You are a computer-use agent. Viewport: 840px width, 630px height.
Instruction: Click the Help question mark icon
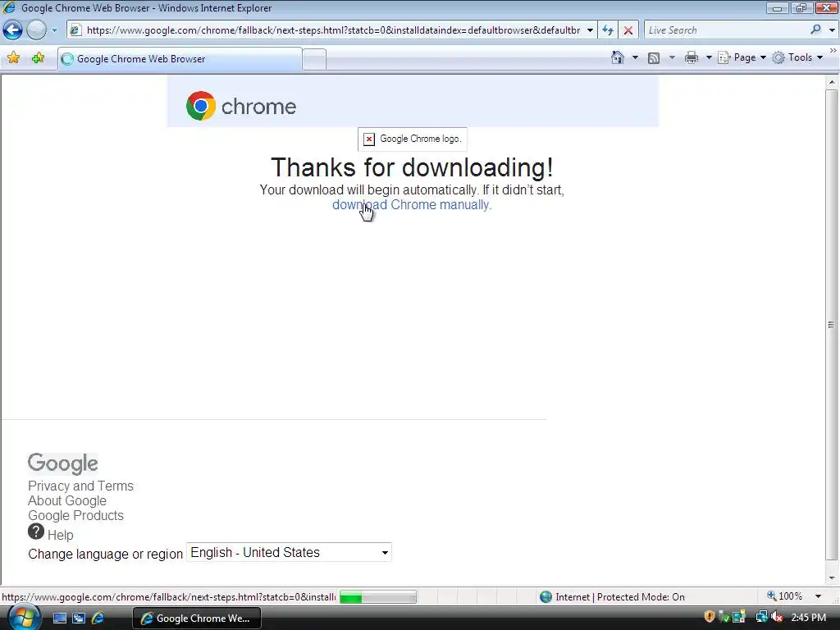[36, 532]
